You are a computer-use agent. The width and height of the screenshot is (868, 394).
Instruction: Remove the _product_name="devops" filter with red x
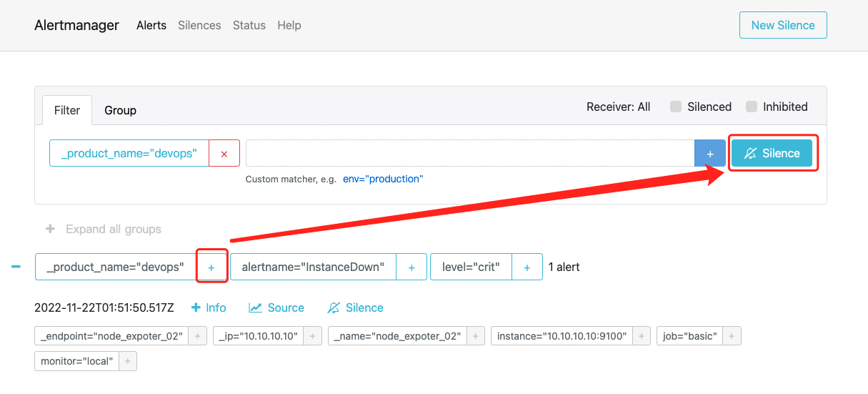[x=224, y=153]
